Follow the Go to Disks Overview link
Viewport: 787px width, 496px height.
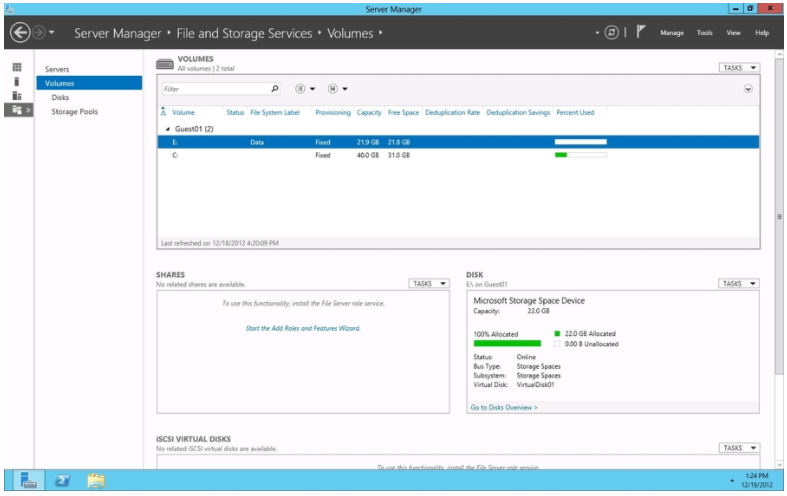[504, 407]
